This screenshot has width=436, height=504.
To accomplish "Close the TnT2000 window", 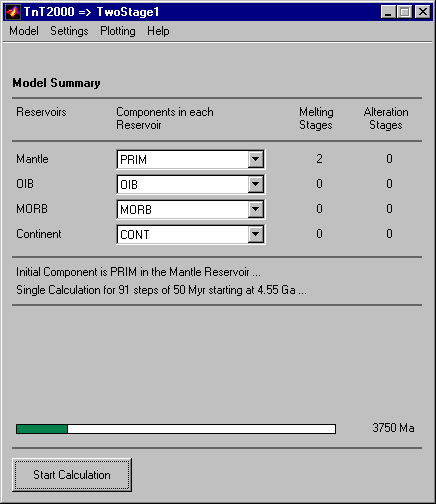I will point(422,12).
